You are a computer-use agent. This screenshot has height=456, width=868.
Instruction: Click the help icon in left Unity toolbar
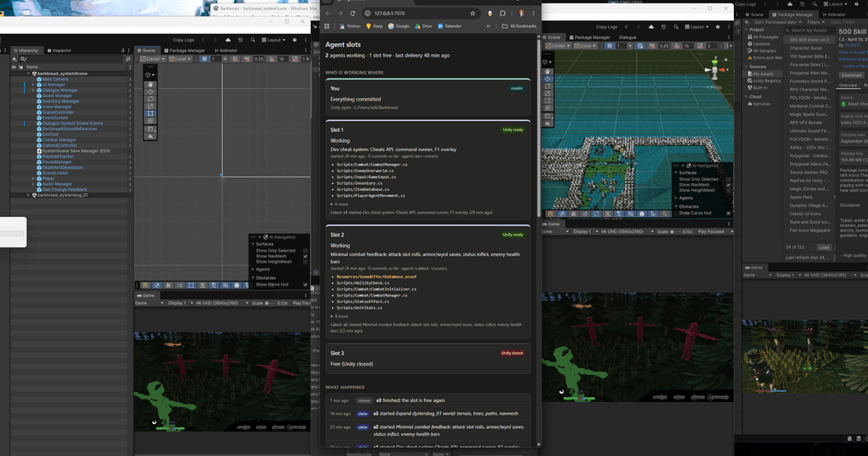tap(295, 40)
